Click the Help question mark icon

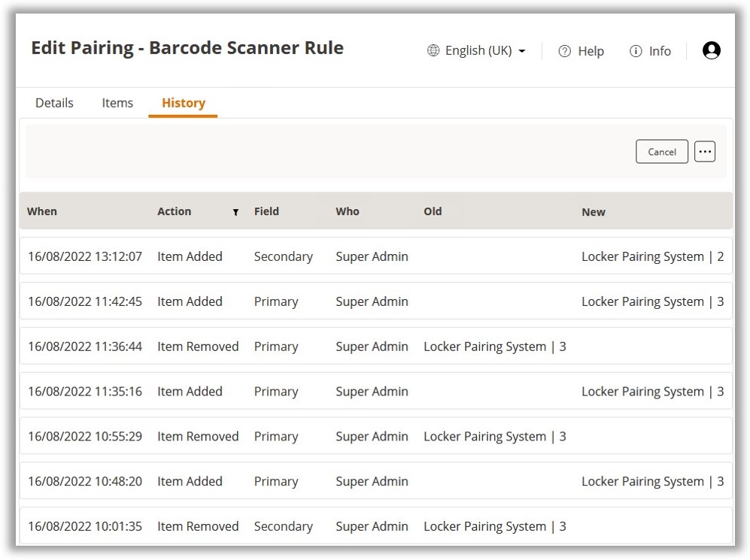pos(565,51)
